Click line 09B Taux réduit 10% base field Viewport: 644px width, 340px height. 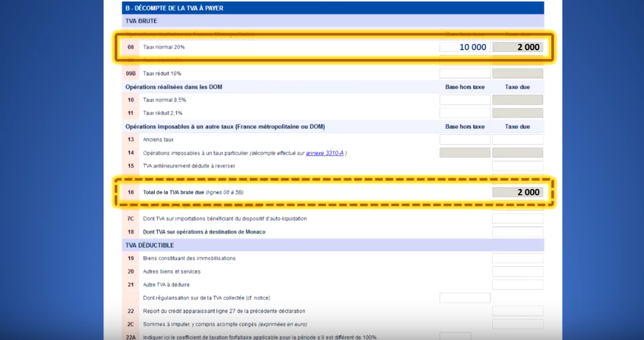tap(465, 73)
